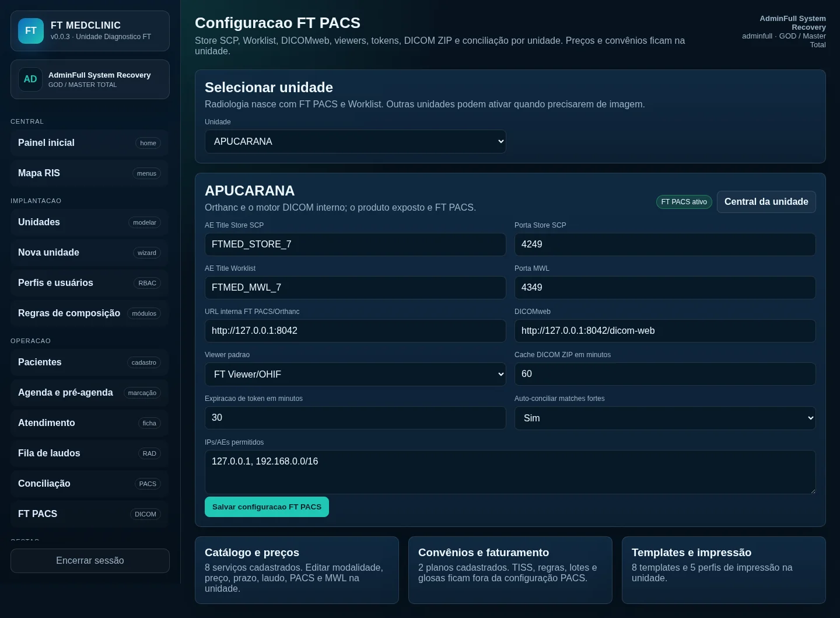840x618 pixels.
Task: Focus the AE Title Store SCP field
Action: point(355,245)
